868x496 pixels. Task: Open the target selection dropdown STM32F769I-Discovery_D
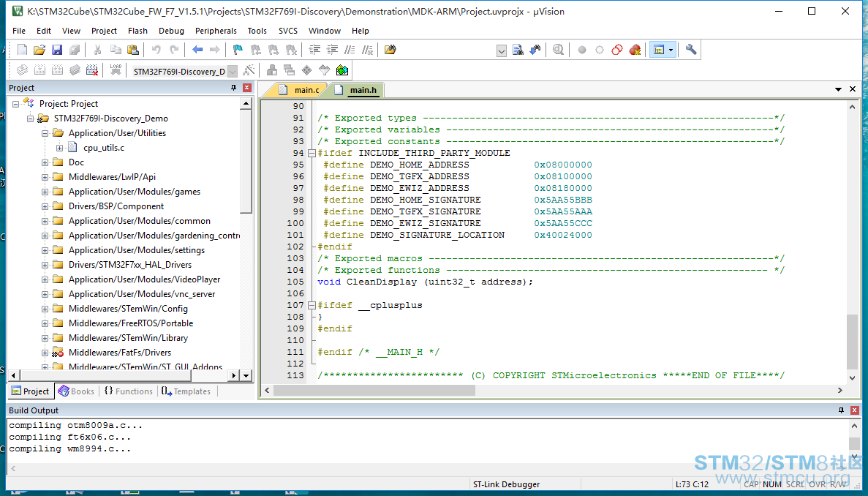coord(233,72)
